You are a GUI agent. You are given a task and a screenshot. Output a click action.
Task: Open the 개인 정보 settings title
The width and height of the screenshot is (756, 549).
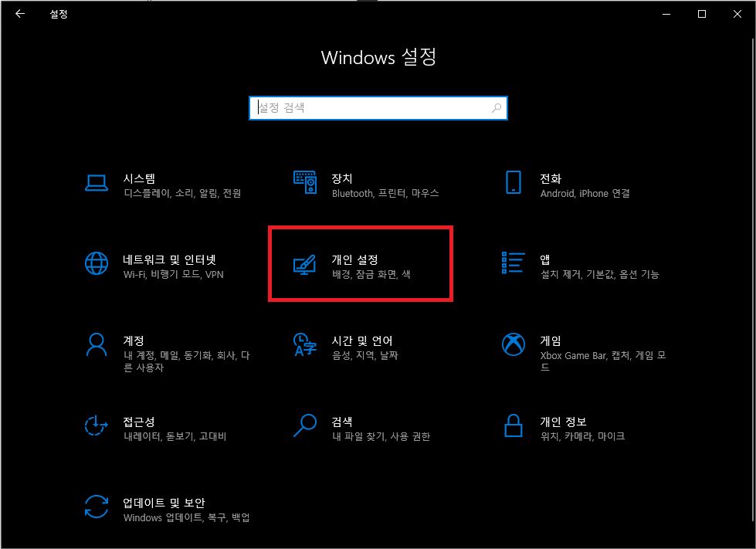pos(563,422)
